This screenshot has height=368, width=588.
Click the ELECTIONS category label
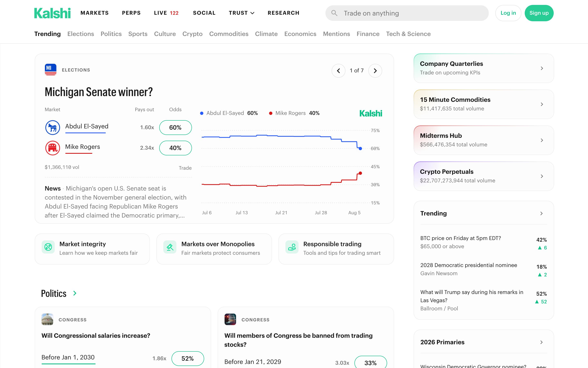[76, 70]
